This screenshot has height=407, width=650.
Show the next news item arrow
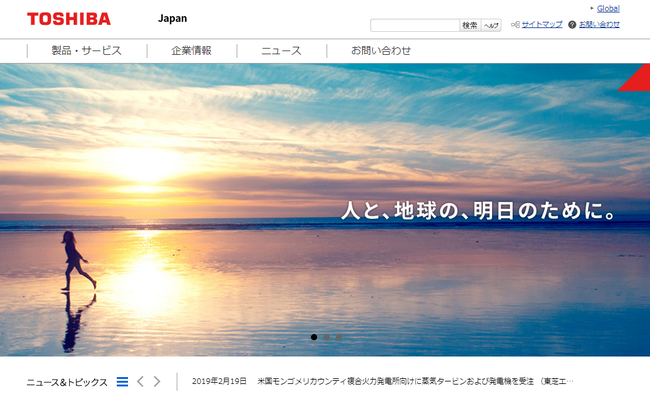157,382
